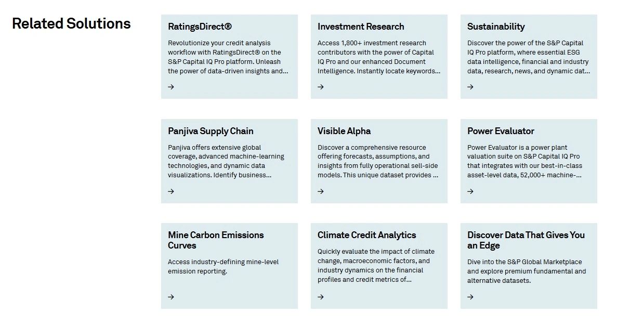The image size is (644, 326).
Task: Click the arrow in Mine Carbon Emissions Curves card
Action: pos(171,297)
